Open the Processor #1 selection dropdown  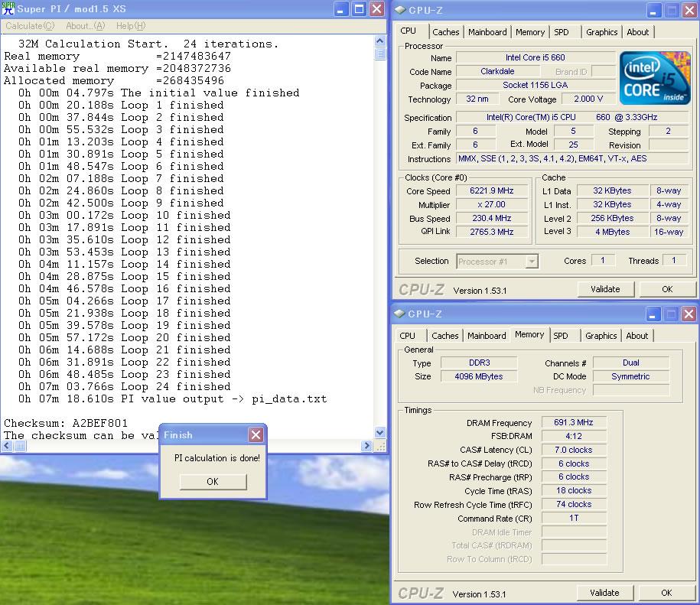(x=531, y=262)
